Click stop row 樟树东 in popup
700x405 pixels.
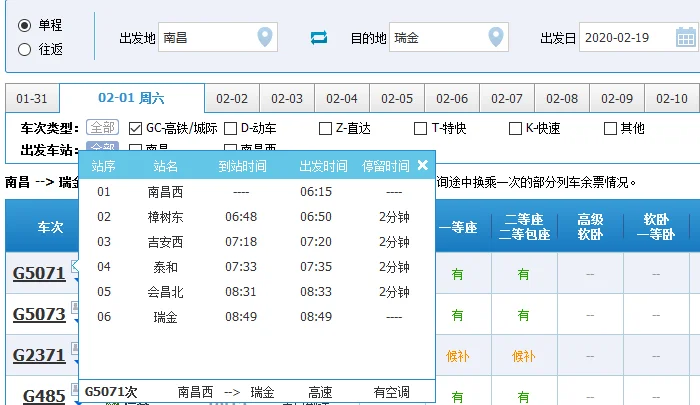tap(257, 217)
